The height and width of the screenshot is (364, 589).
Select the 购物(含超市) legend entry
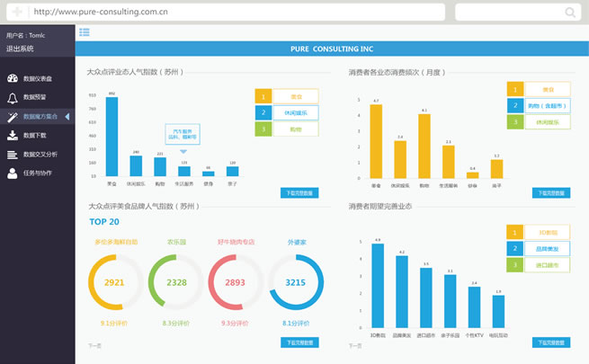[546, 105]
